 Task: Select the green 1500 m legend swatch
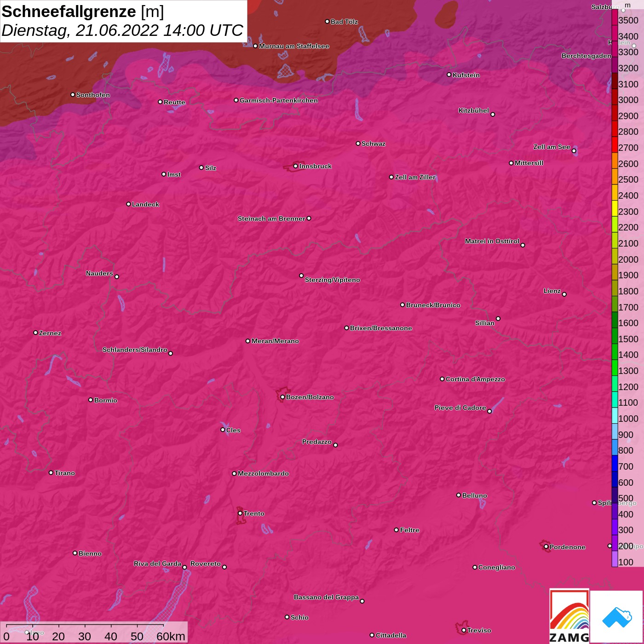pos(615,336)
